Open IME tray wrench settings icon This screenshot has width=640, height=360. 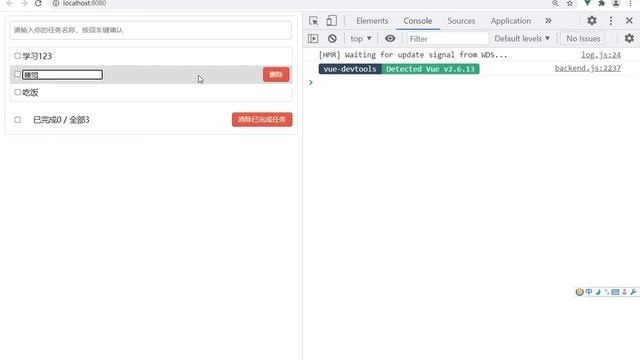[633, 292]
